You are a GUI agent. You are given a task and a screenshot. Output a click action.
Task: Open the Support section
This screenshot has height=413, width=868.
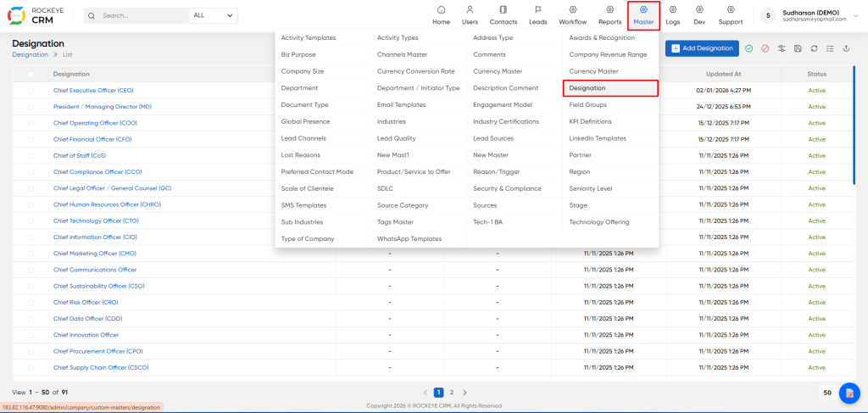click(x=731, y=15)
